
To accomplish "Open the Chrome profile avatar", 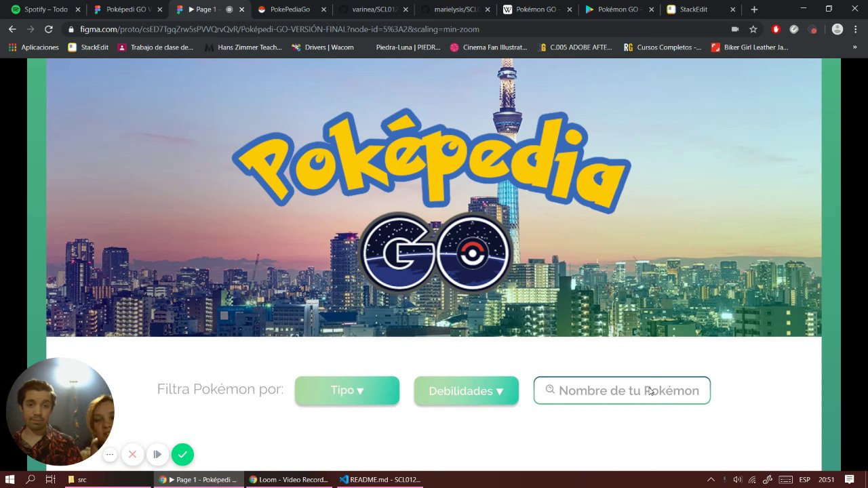I will pyautogui.click(x=837, y=29).
